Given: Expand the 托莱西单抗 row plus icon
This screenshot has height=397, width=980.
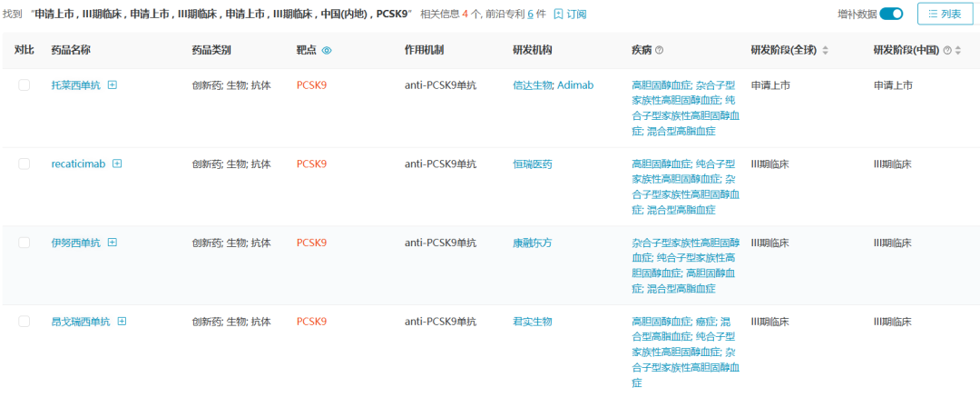Looking at the screenshot, I should pyautogui.click(x=113, y=85).
